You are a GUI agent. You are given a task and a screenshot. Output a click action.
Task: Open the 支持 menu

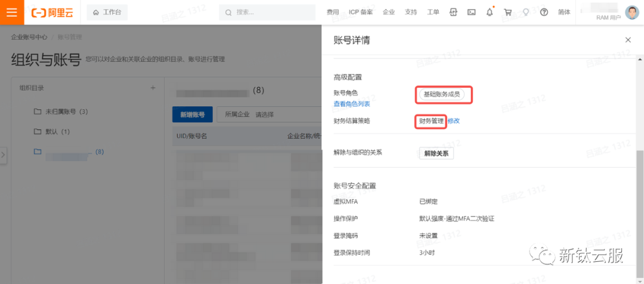[x=411, y=13]
